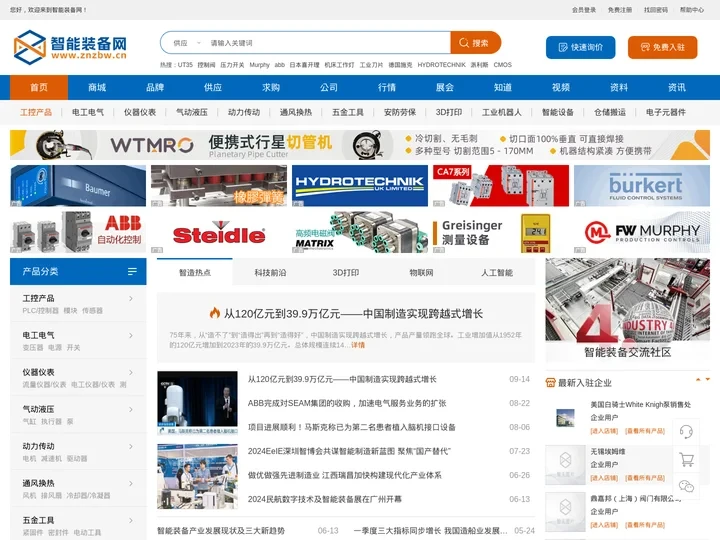This screenshot has width=720, height=540.
Task: Switch to 智造热点 tab
Action: tap(195, 272)
